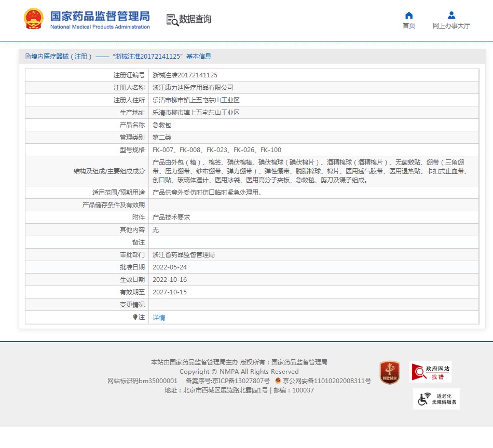Click the 变更情况 row label
The image size is (493, 448).
[132, 305]
